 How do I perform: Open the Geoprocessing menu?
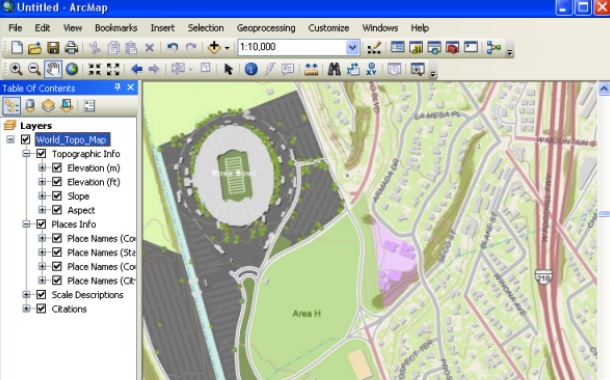(266, 28)
